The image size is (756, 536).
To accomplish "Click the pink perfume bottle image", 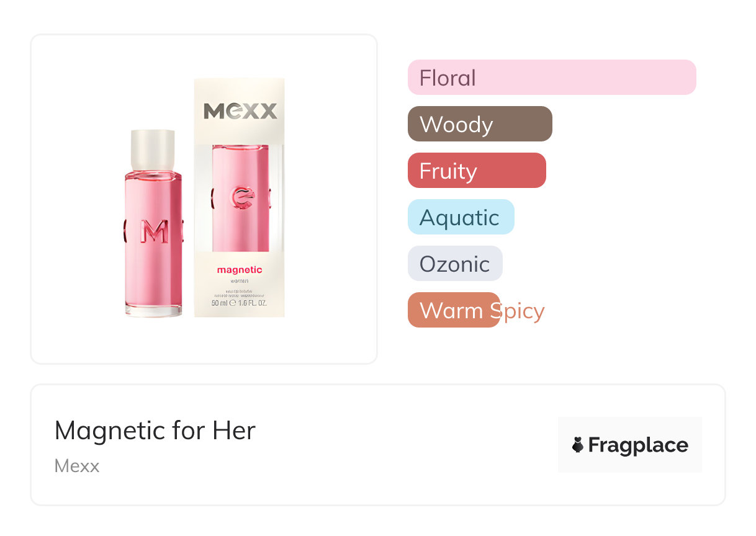I will pyautogui.click(x=153, y=223).
